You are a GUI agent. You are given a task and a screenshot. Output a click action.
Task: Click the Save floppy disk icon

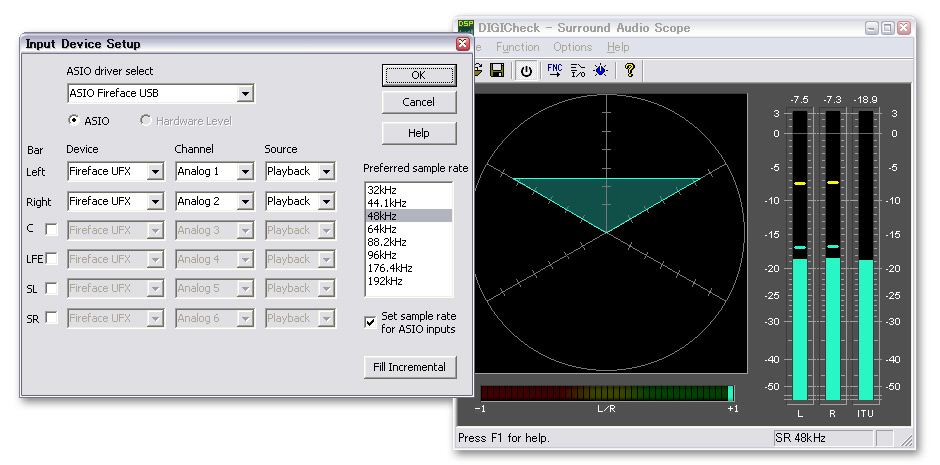click(x=497, y=70)
